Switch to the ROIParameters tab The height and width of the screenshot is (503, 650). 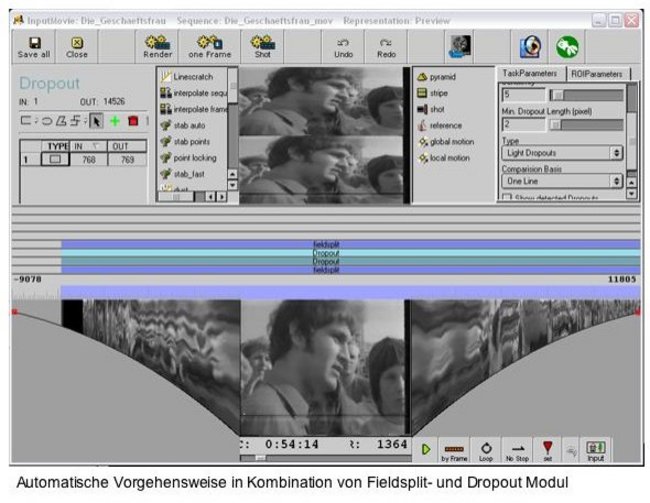pos(597,74)
